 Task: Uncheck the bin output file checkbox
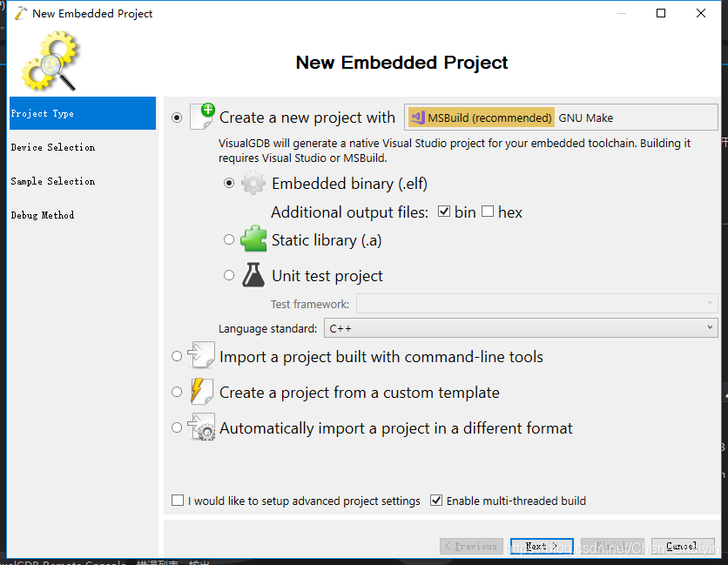444,212
